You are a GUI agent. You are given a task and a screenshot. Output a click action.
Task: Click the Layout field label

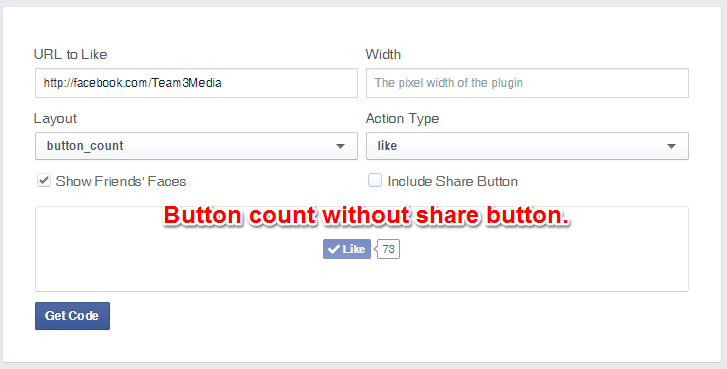coord(55,119)
